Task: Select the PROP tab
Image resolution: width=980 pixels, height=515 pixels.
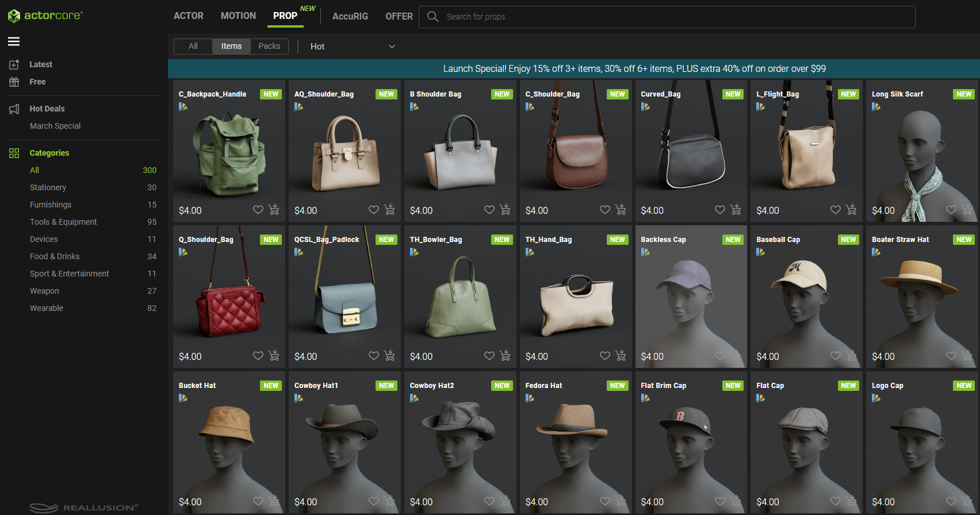Action: click(x=285, y=16)
